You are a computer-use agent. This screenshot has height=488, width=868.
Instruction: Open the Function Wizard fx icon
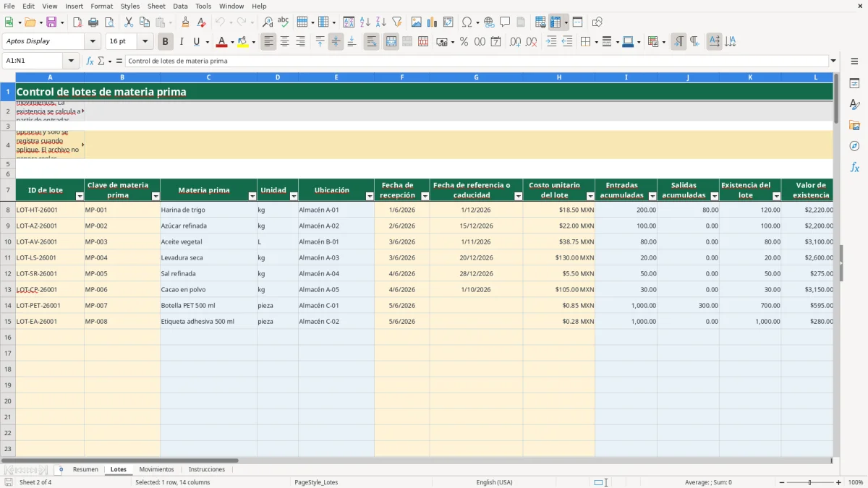click(90, 61)
